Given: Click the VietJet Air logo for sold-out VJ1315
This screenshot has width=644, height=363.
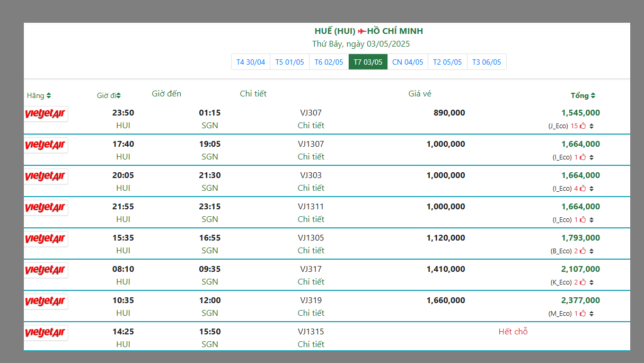Looking at the screenshot, I should tap(46, 333).
